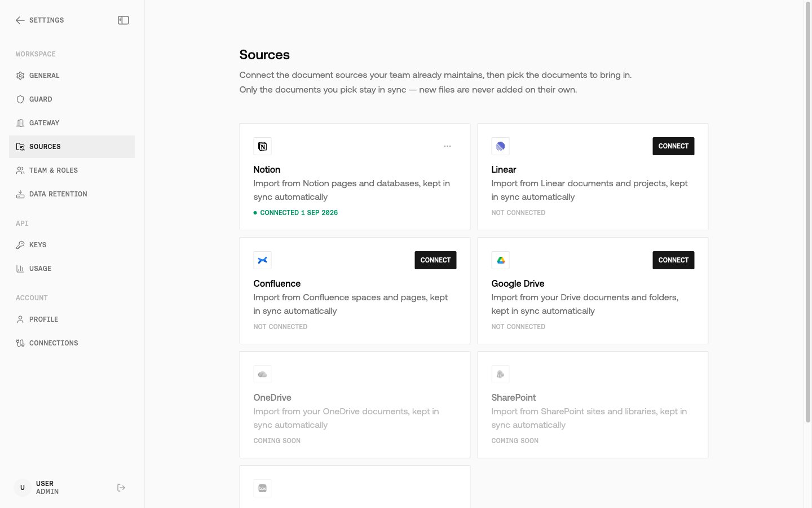Click the Sources folder icon

[20, 147]
